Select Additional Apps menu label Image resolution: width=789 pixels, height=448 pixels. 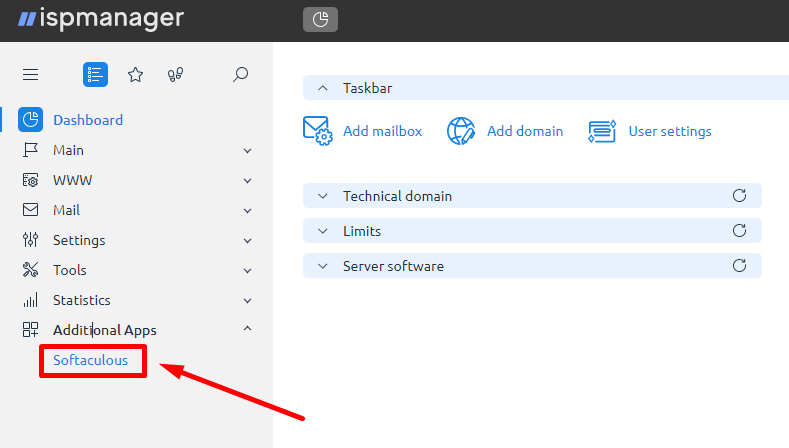(105, 330)
